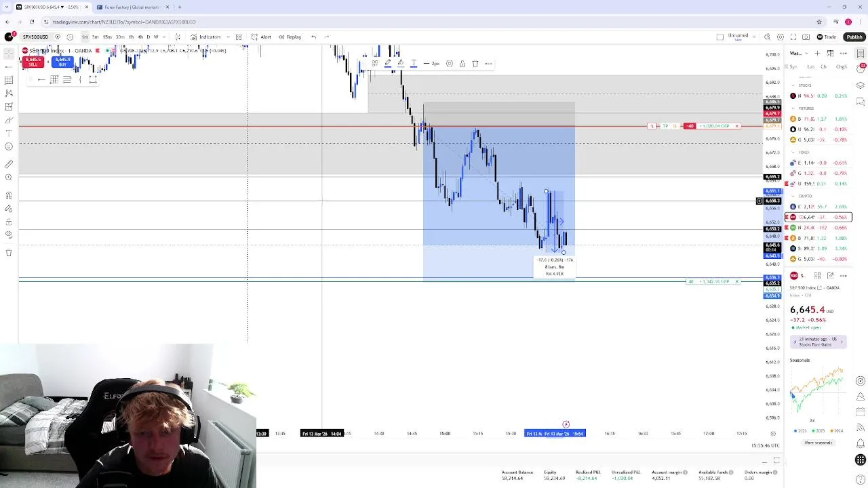Take a chart snapshot with camera icon

tap(806, 37)
